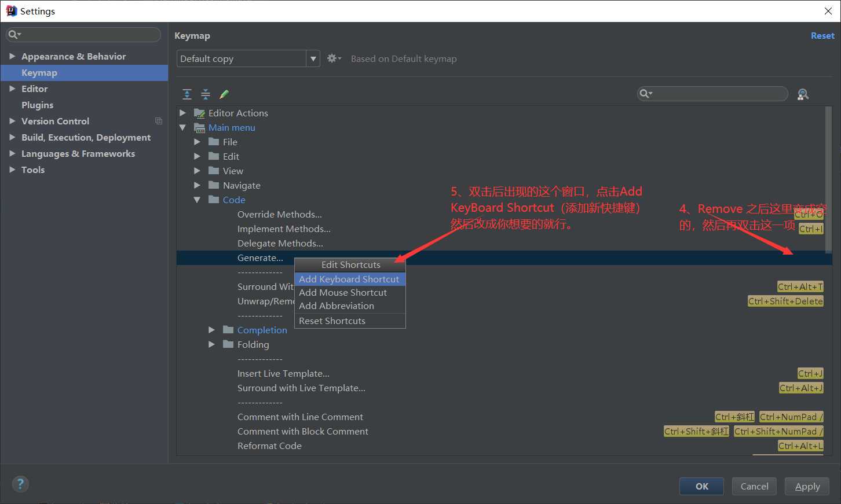Expand Build, Execution, Deployment category arrow
This screenshot has width=841, height=504.
(12, 137)
